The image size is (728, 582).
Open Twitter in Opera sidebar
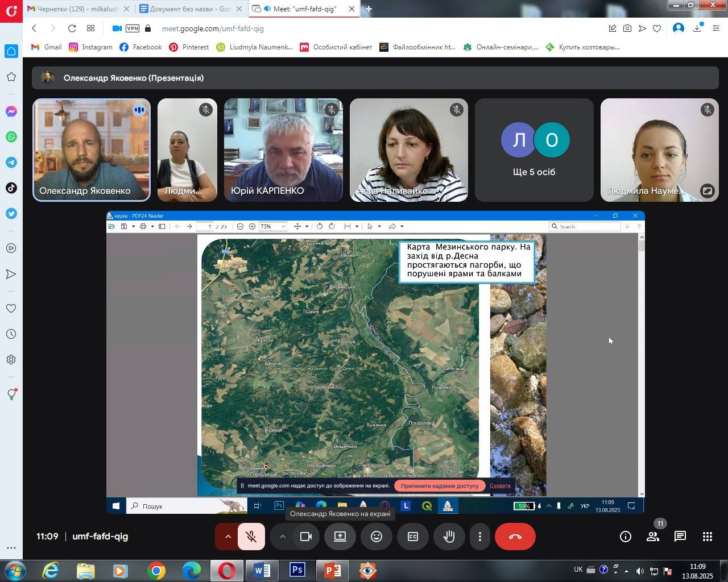11,214
